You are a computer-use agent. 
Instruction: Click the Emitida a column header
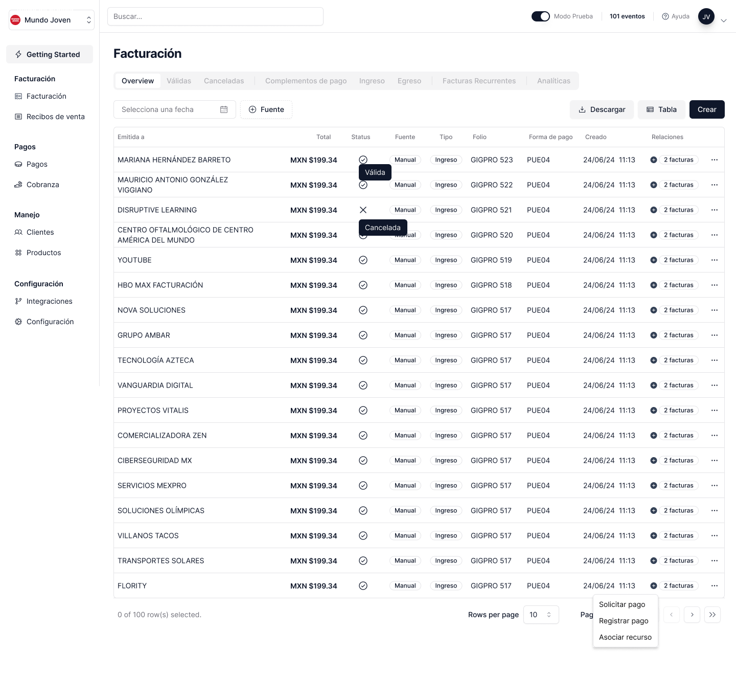[131, 137]
